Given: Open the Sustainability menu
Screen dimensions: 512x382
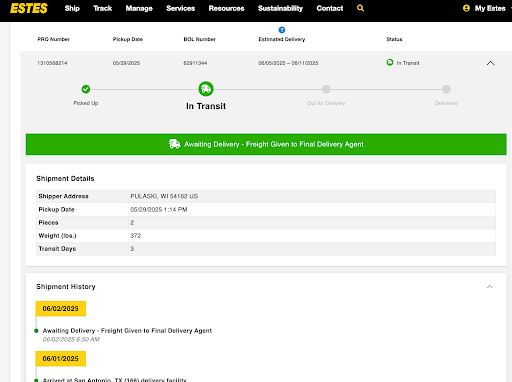Looking at the screenshot, I should click(x=280, y=8).
